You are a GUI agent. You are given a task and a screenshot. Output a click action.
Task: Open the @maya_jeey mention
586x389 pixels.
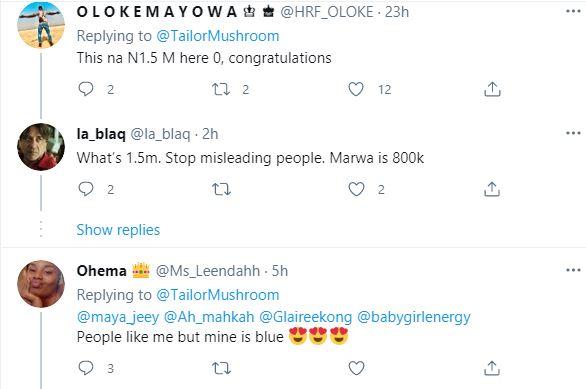(118, 317)
